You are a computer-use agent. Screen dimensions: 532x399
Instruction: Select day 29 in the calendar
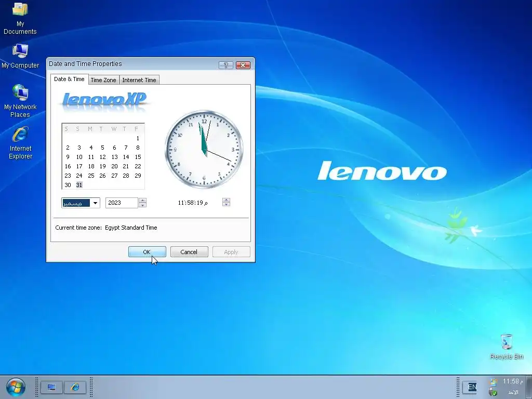[x=138, y=176]
